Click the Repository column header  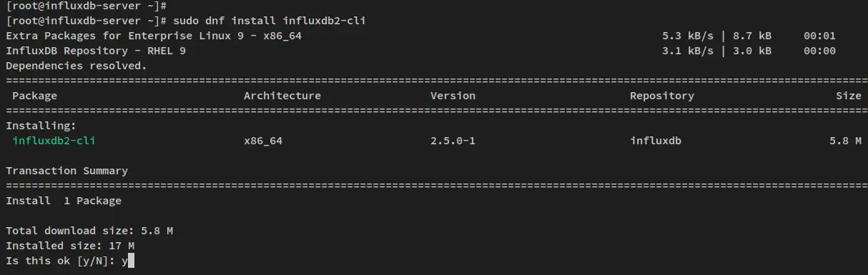[x=662, y=96]
